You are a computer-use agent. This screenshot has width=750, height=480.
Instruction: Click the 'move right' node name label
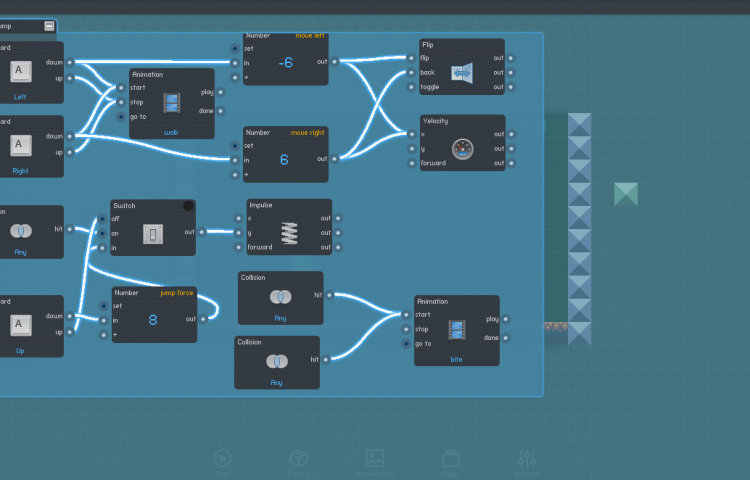pos(308,132)
